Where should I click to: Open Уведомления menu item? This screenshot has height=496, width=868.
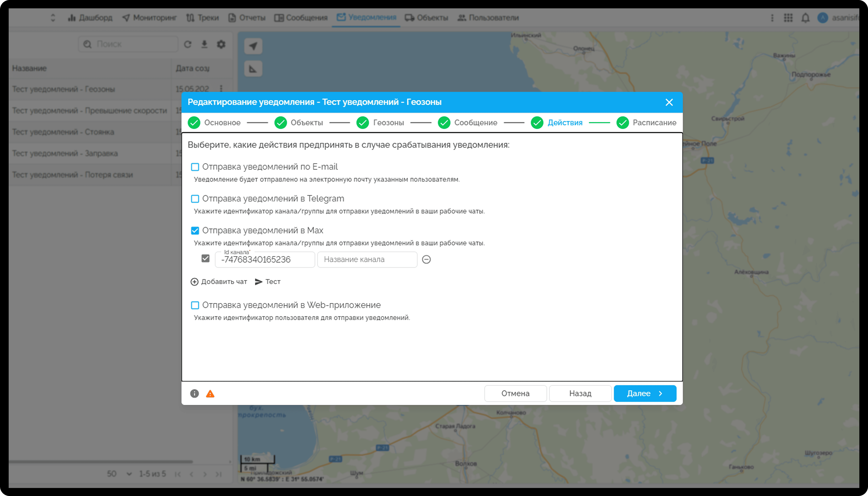pyautogui.click(x=366, y=17)
